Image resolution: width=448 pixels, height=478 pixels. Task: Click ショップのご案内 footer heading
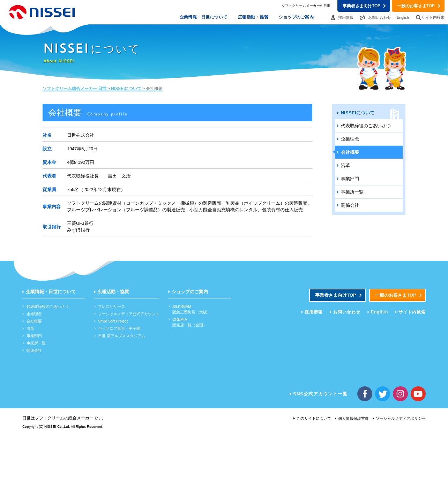point(189,292)
